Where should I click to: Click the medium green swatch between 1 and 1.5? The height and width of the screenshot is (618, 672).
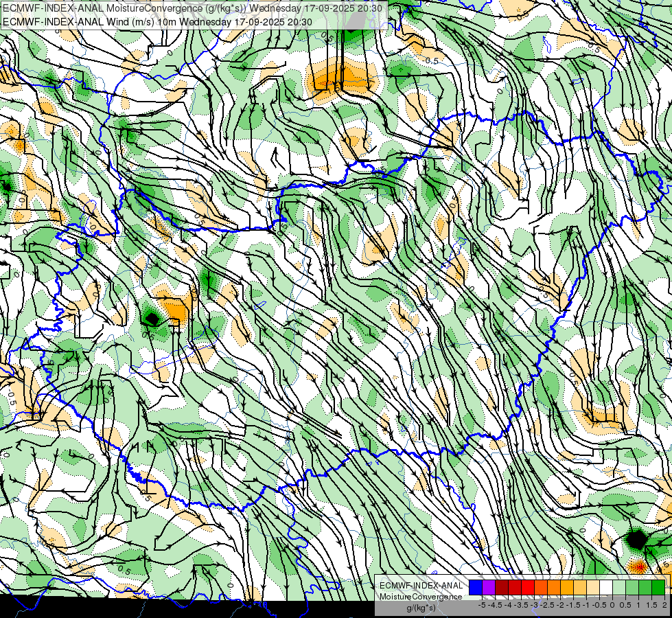[x=645, y=588]
